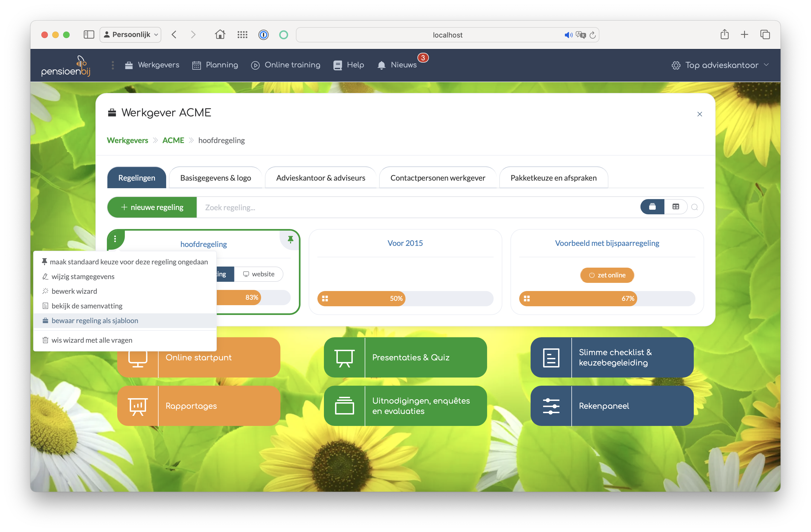Open the Safari share menu

[725, 34]
